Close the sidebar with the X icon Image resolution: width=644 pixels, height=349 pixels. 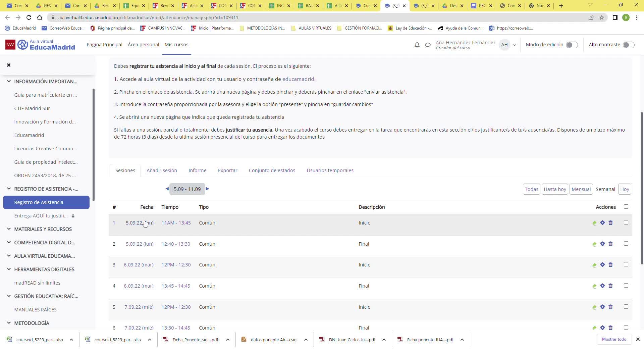point(9,65)
